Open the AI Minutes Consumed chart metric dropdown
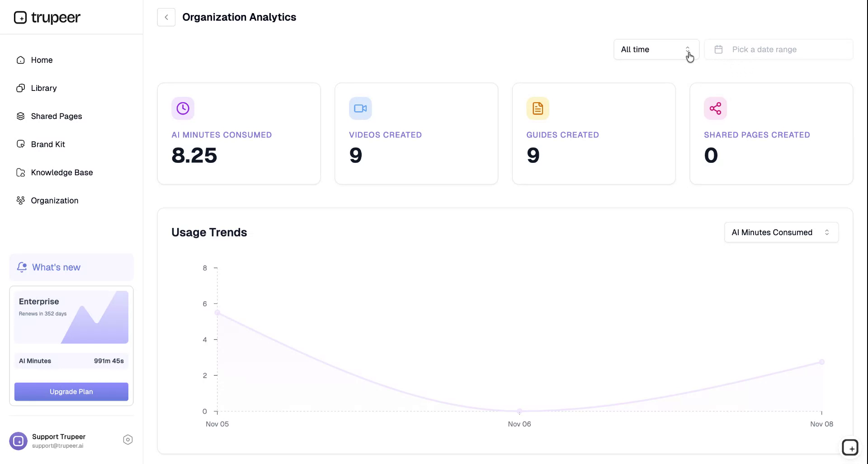868x464 pixels. point(781,232)
